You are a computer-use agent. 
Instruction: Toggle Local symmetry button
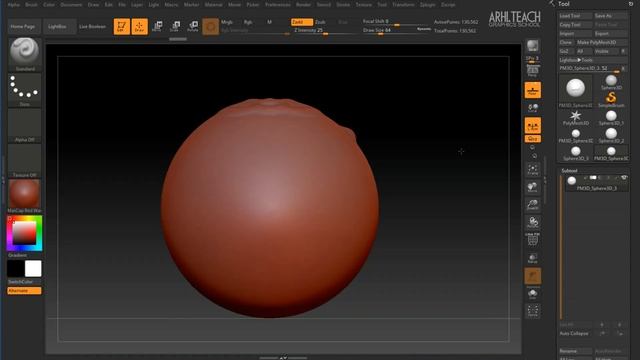533,108
